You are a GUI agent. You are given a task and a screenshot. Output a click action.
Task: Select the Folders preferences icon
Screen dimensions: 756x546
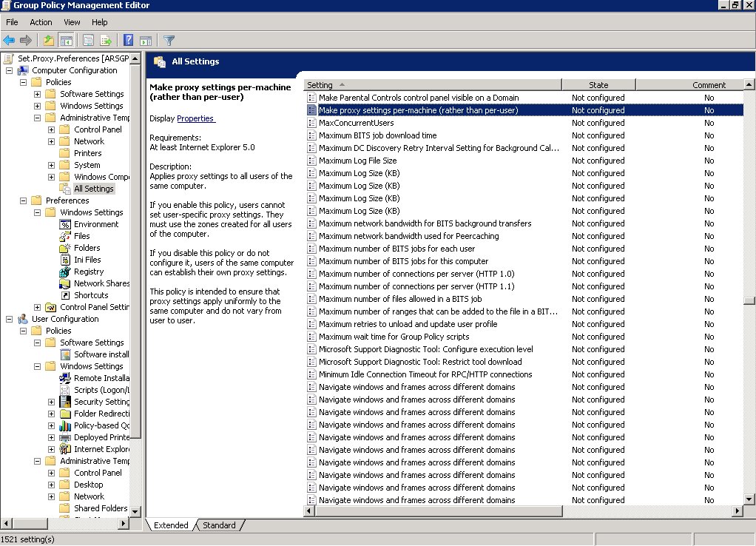pyautogui.click(x=65, y=248)
